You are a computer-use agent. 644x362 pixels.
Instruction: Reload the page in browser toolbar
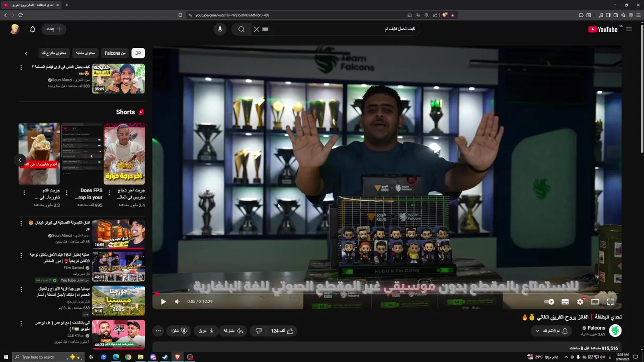20,15
